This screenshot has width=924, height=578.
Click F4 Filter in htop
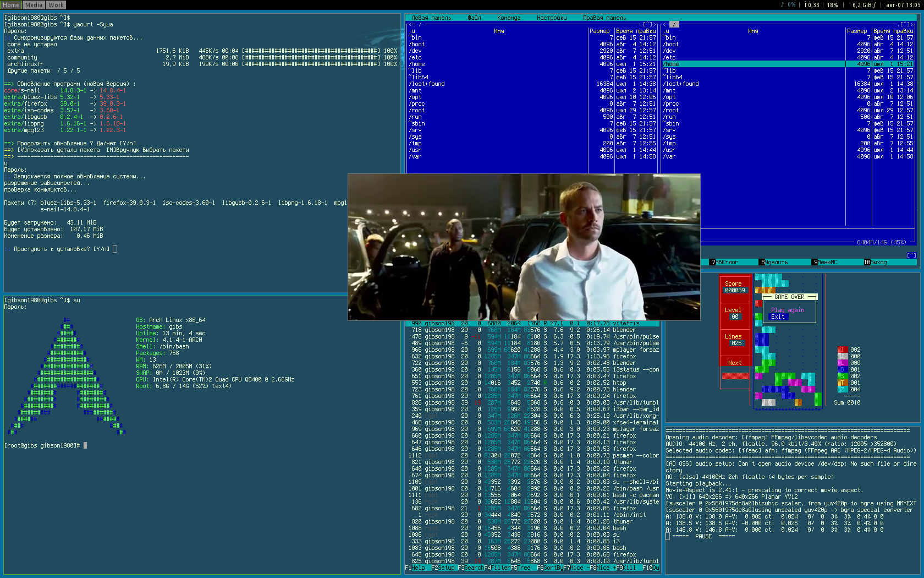click(x=497, y=568)
